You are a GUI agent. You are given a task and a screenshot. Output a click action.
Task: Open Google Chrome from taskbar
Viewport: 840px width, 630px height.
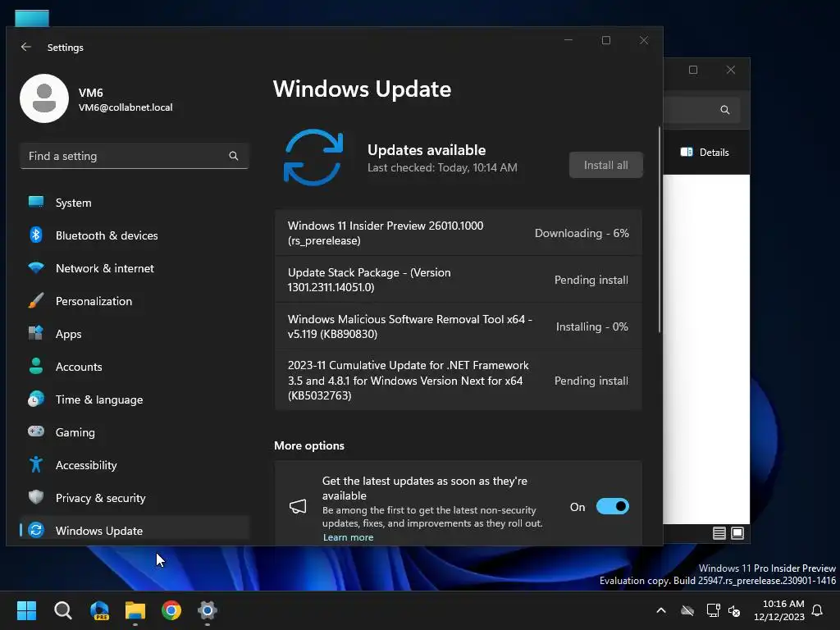171,610
